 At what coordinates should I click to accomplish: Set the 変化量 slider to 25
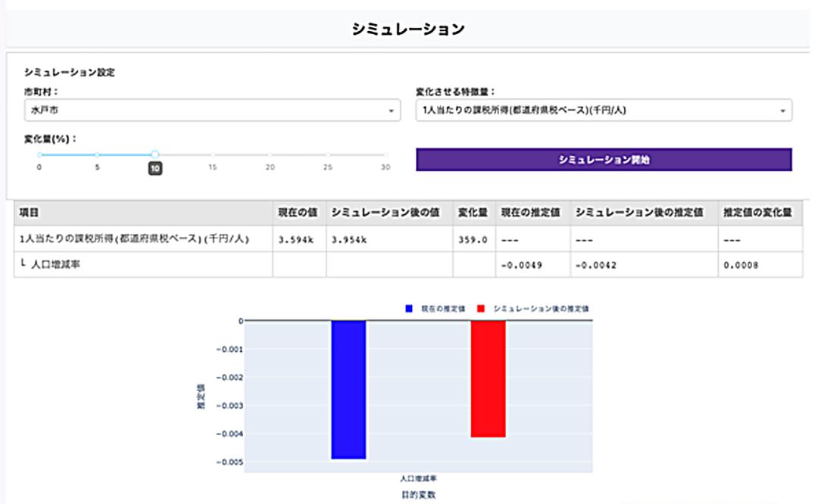pyautogui.click(x=328, y=154)
